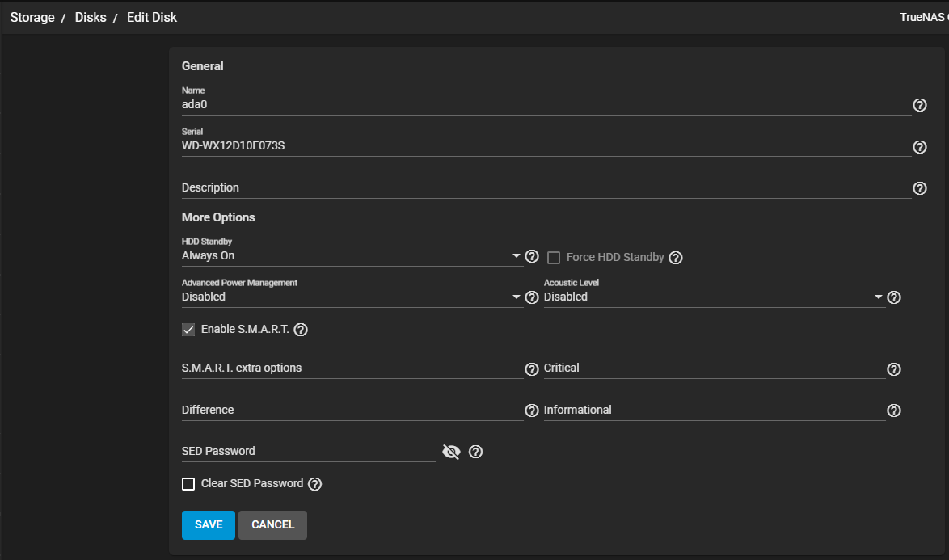Open help for Critical temperature field
The image size is (949, 560).
[x=893, y=369]
